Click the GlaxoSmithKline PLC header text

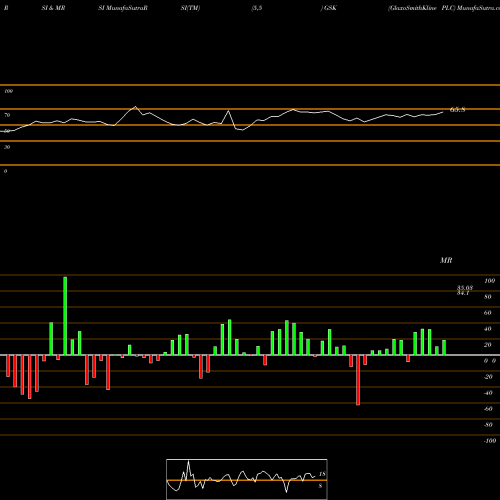coord(421,8)
